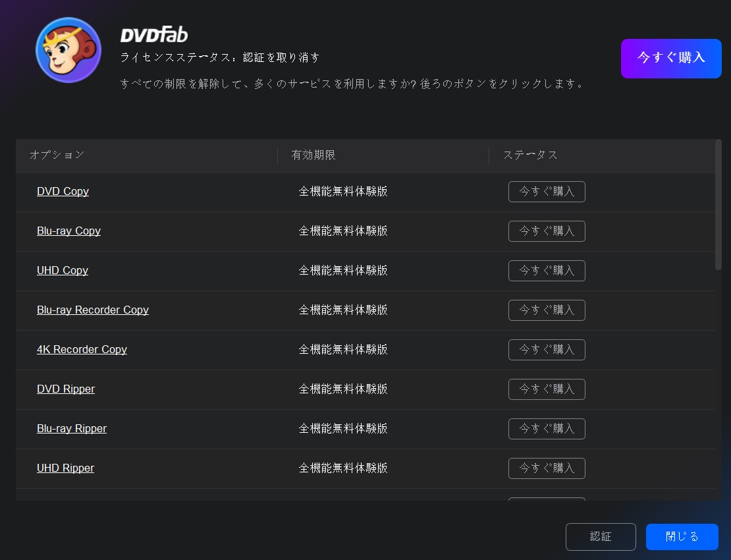Image resolution: width=731 pixels, height=560 pixels.
Task: Open the 4K Recorder Copy link
Action: [82, 349]
